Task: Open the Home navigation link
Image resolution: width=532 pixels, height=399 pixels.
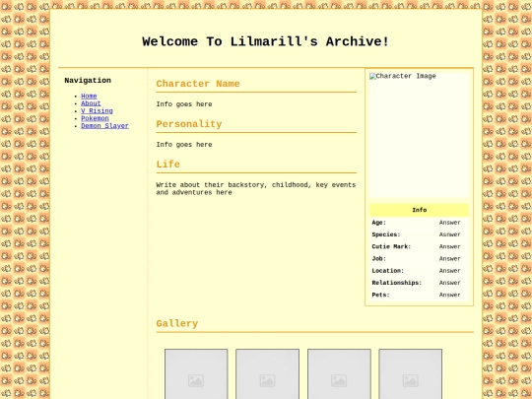Action: [x=89, y=96]
